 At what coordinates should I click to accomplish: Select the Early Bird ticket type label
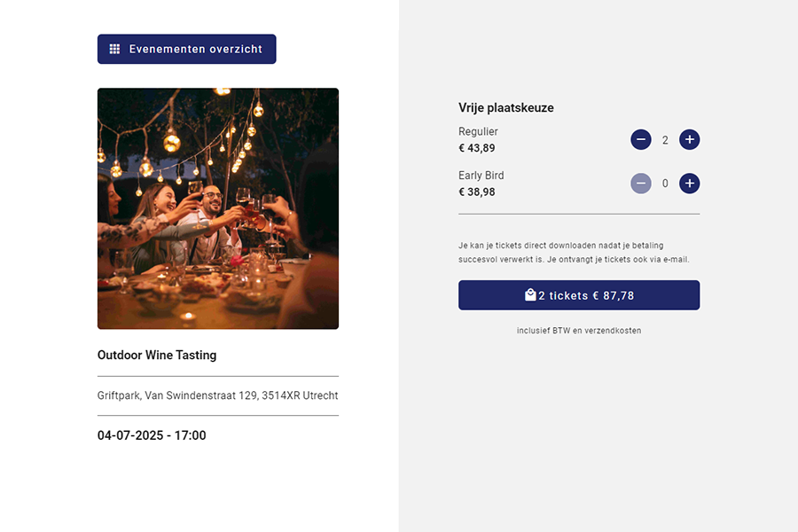[x=481, y=176]
